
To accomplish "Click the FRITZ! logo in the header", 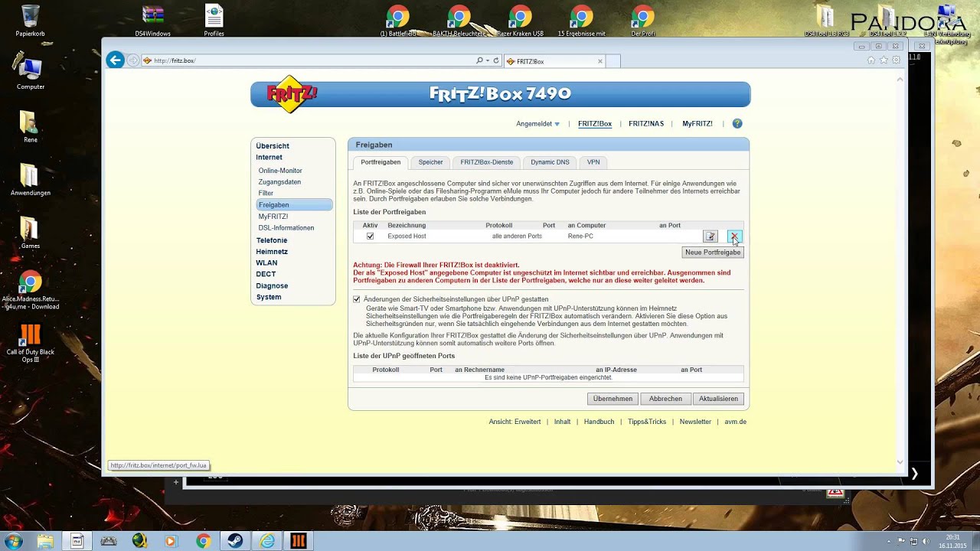I will click(292, 94).
